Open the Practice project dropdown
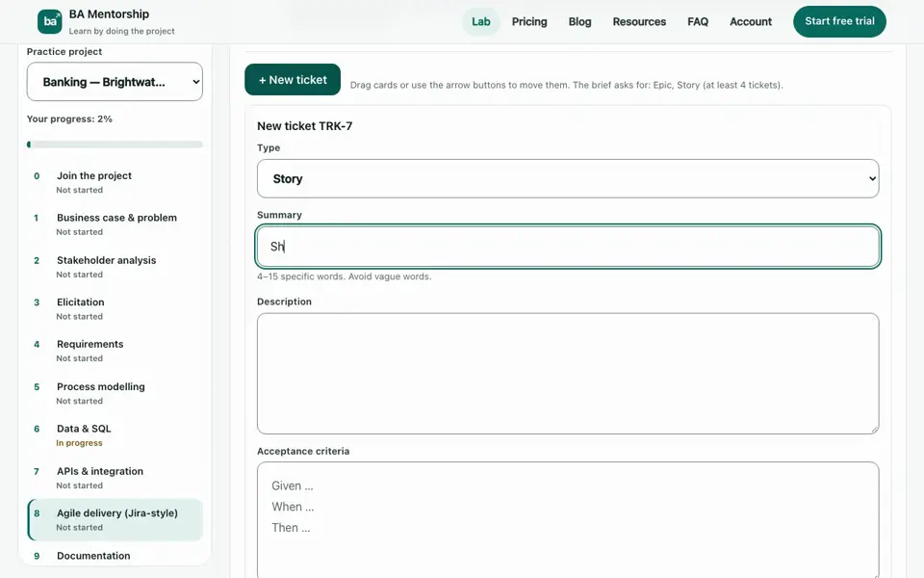924x578 pixels. [x=115, y=81]
